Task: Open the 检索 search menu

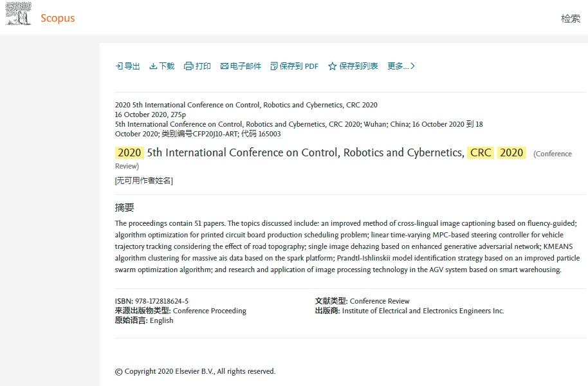Action: 571,19
